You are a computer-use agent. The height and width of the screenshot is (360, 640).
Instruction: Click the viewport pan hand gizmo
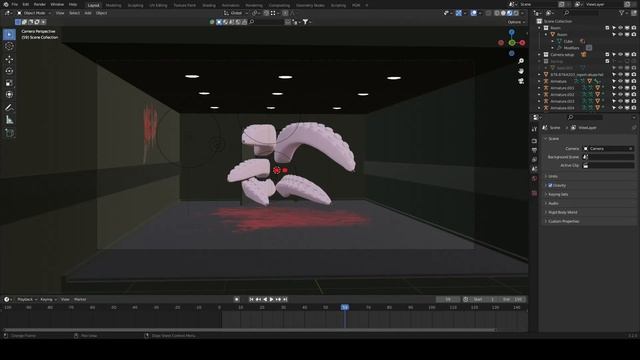pyautogui.click(x=521, y=71)
